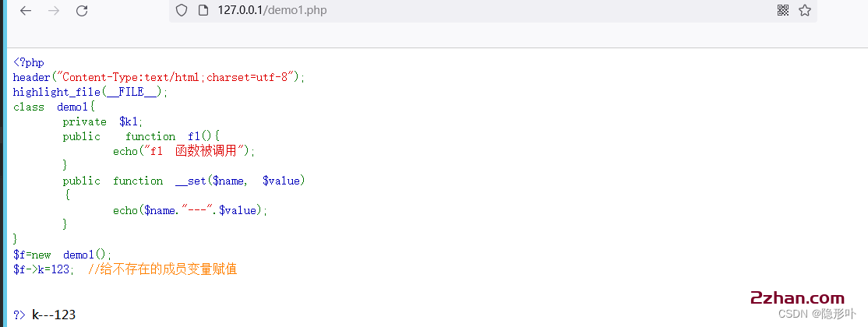Viewport: 868px width, 327px height.
Task: Open the tracking protection shield icon
Action: (182, 11)
